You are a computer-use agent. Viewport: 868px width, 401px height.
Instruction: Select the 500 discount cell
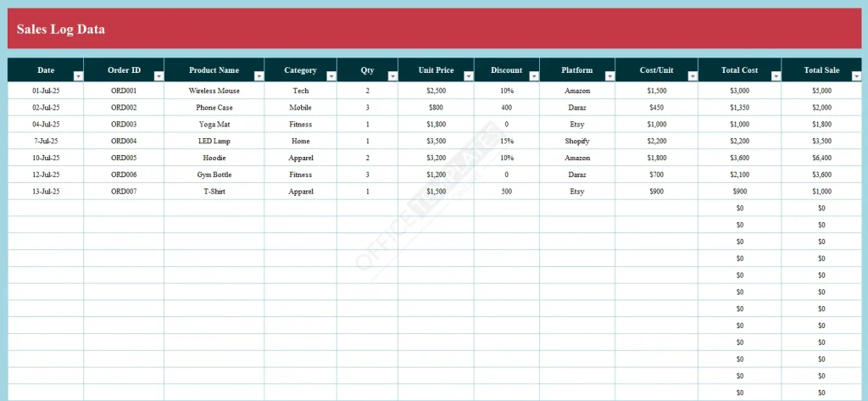pyautogui.click(x=507, y=191)
